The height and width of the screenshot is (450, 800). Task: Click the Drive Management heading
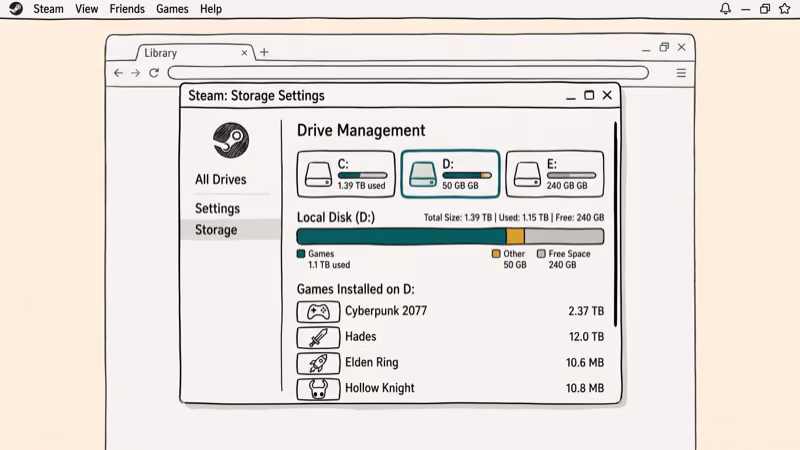point(361,130)
